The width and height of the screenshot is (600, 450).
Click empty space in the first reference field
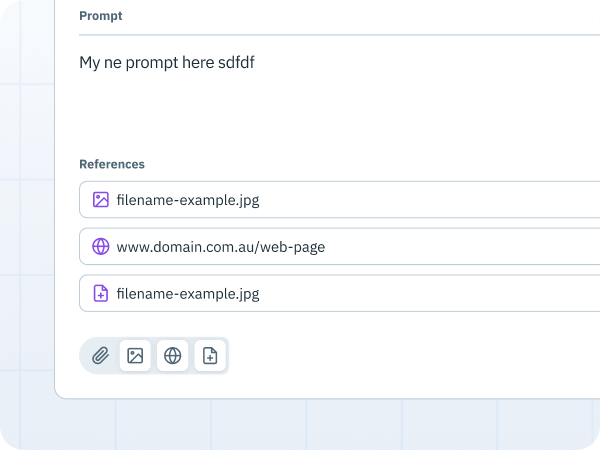tap(429, 200)
